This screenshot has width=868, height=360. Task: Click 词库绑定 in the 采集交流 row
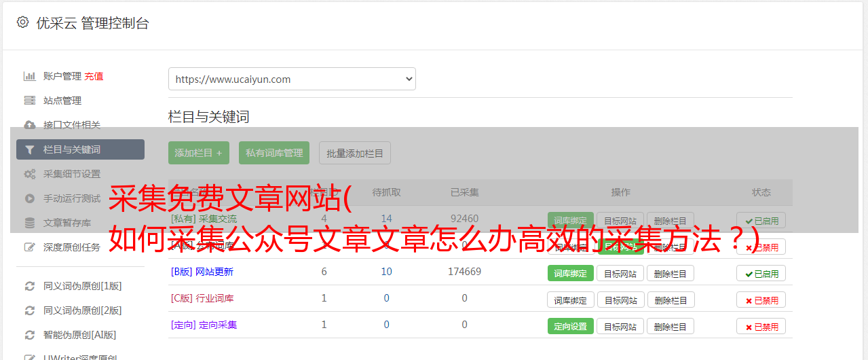click(571, 220)
